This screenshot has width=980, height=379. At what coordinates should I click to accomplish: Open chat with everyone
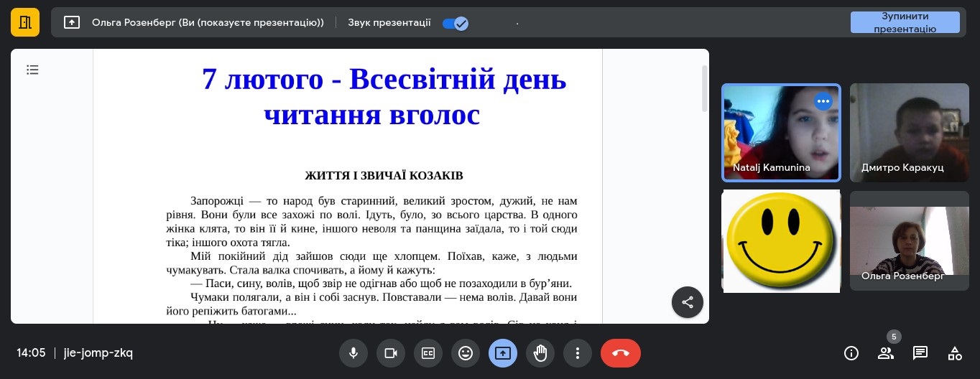pyautogui.click(x=920, y=353)
